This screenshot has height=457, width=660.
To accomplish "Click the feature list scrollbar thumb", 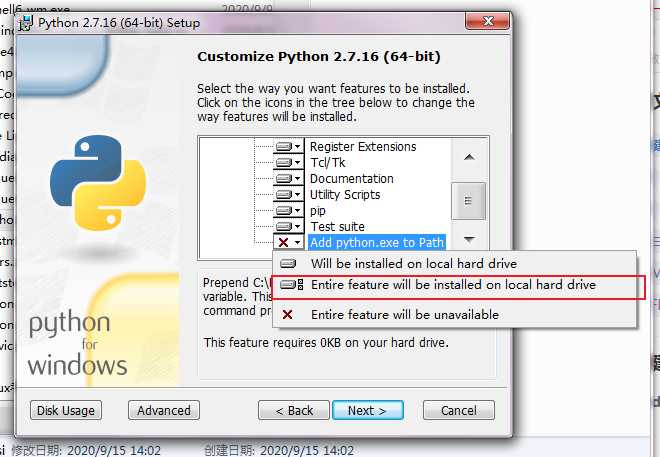I will [x=468, y=201].
